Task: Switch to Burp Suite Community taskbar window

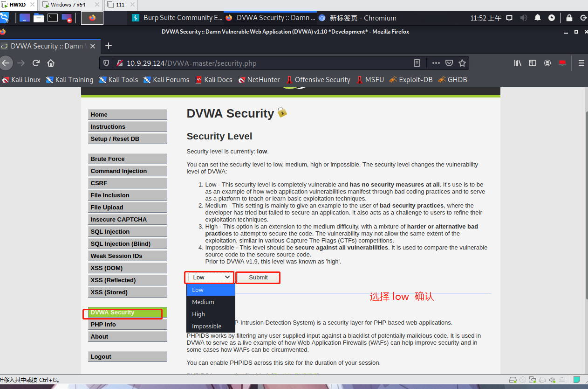Action: pyautogui.click(x=177, y=18)
